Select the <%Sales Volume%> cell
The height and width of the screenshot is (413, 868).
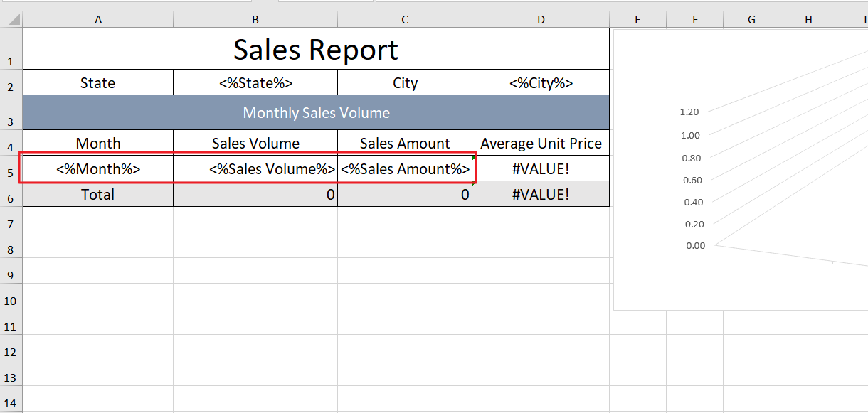[255, 169]
